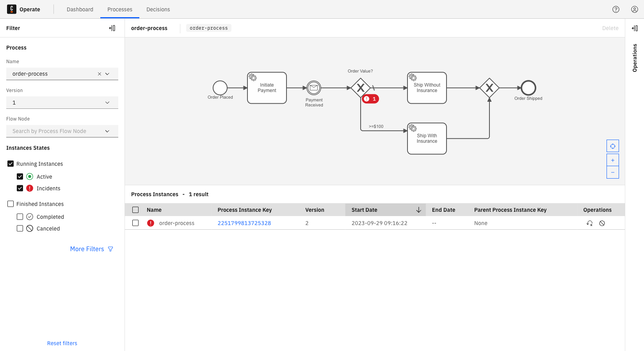Open the Flow Node search dropdown

(107, 131)
